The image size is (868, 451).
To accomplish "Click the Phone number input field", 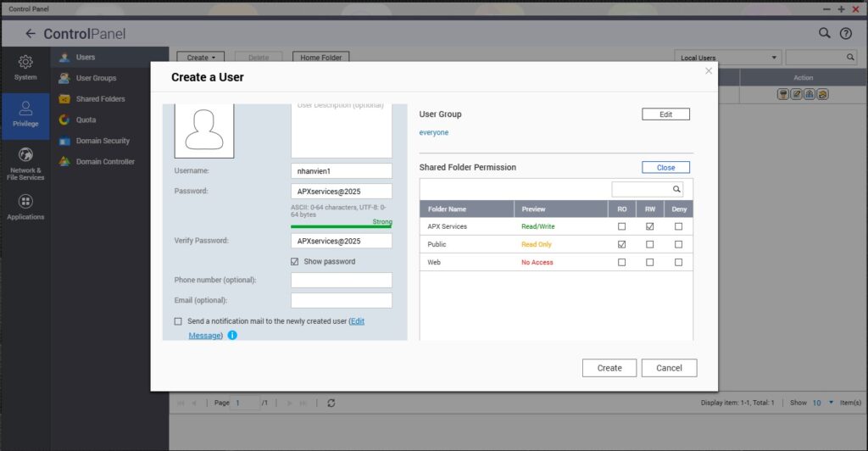I will point(342,280).
